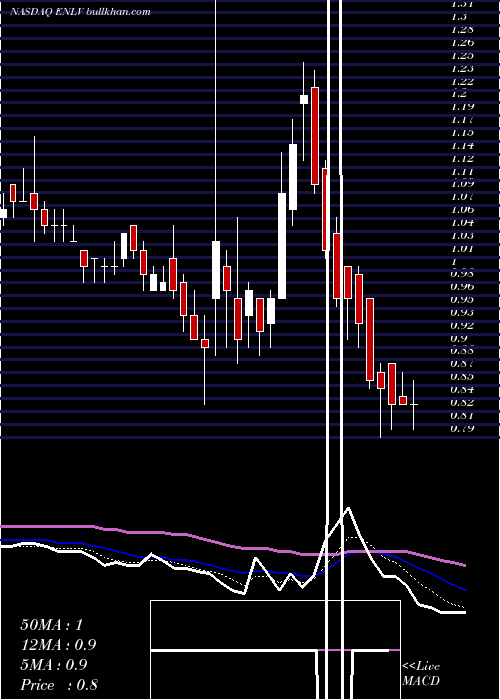Click the 1.12 price axis label
500x700 pixels.
click(462, 159)
